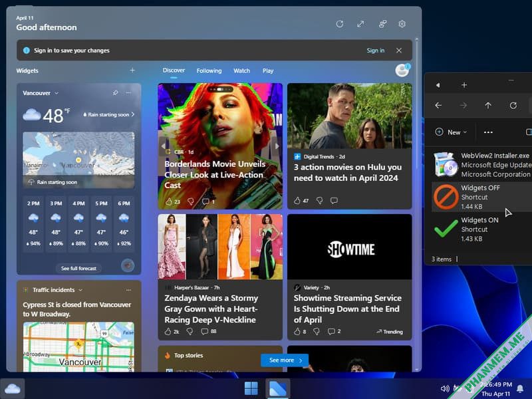Open the profile avatar in feed
The image size is (532, 399).
pos(402,70)
